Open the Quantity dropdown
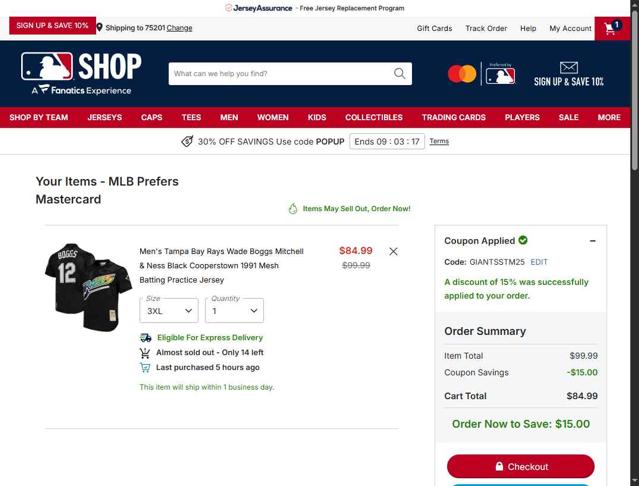Screen dimensions: 639x486 (234, 311)
